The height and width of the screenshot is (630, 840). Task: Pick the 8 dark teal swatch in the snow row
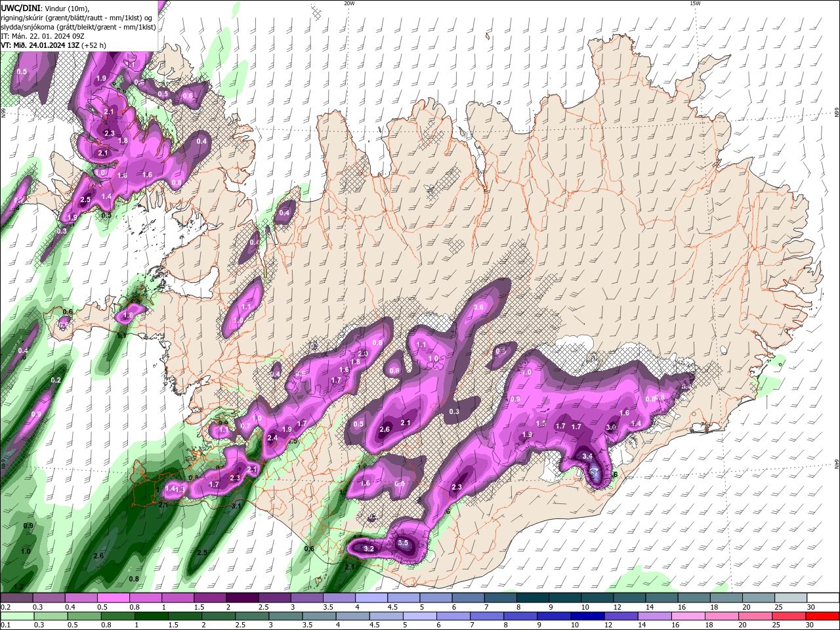532,598
